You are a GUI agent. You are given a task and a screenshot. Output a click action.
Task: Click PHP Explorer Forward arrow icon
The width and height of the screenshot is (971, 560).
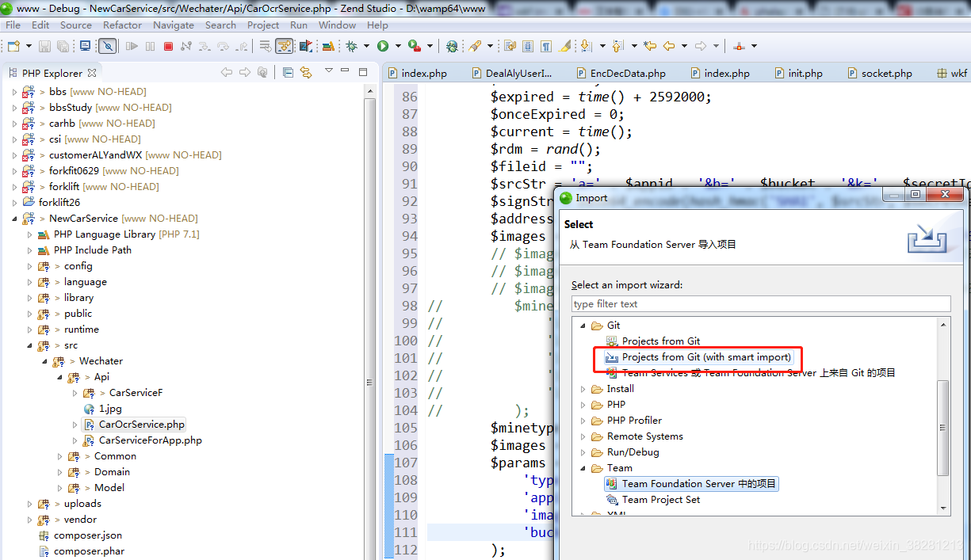(x=245, y=72)
